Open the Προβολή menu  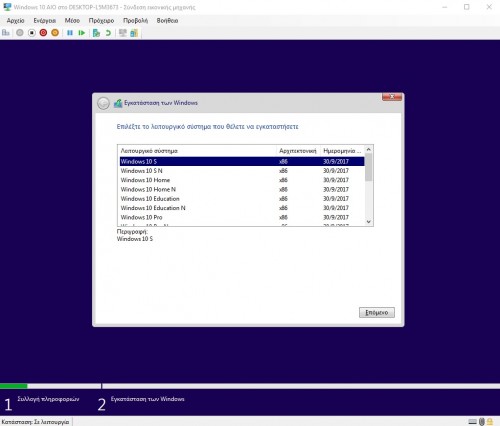coord(135,21)
